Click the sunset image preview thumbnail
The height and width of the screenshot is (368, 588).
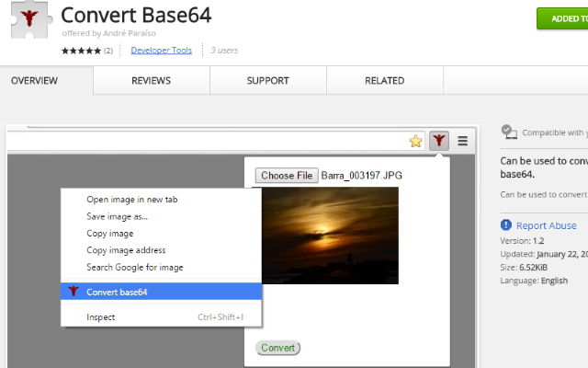[x=330, y=236]
